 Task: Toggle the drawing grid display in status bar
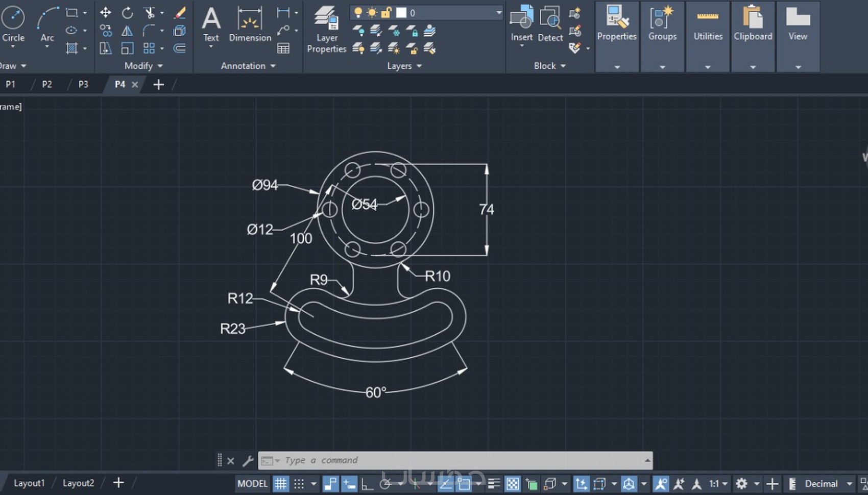coord(281,483)
